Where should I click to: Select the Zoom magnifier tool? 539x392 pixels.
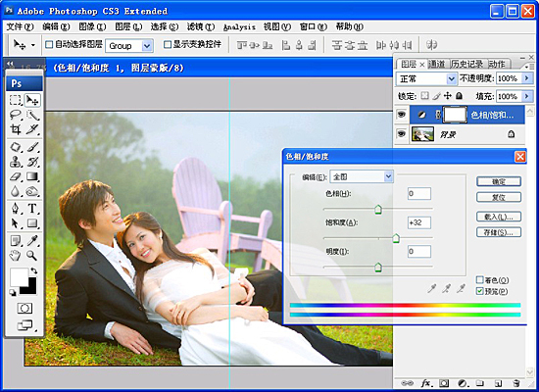(x=32, y=256)
